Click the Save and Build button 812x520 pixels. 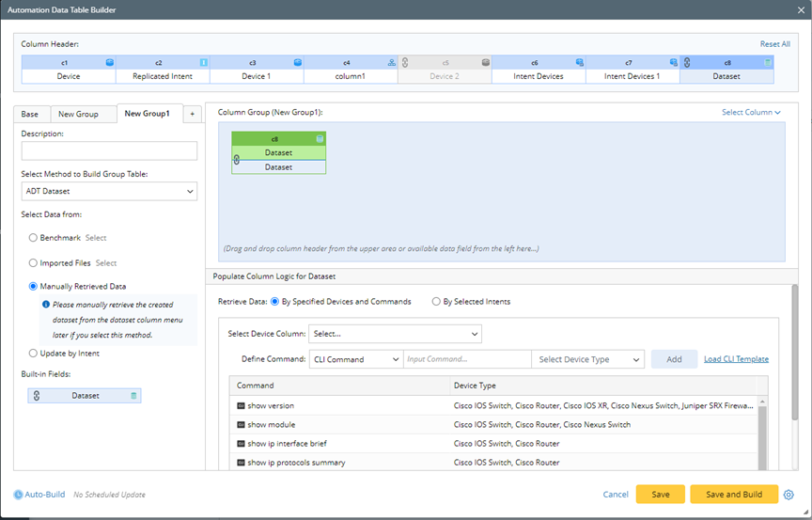pyautogui.click(x=733, y=495)
